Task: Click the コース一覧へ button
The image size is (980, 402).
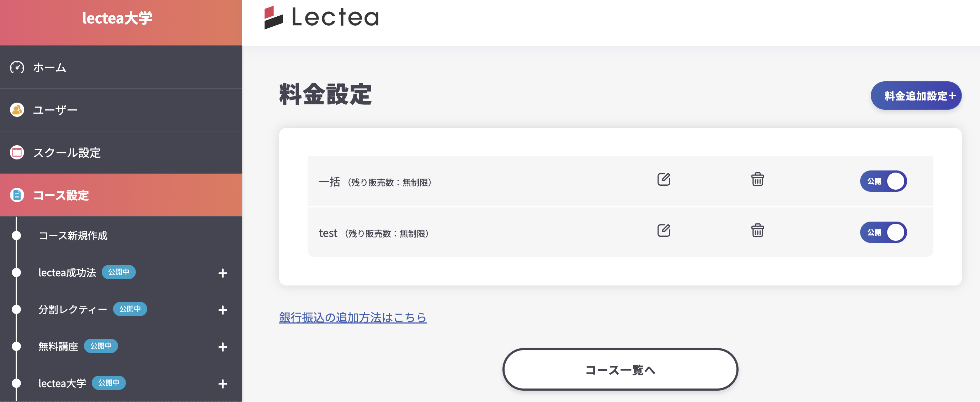Action: point(620,369)
